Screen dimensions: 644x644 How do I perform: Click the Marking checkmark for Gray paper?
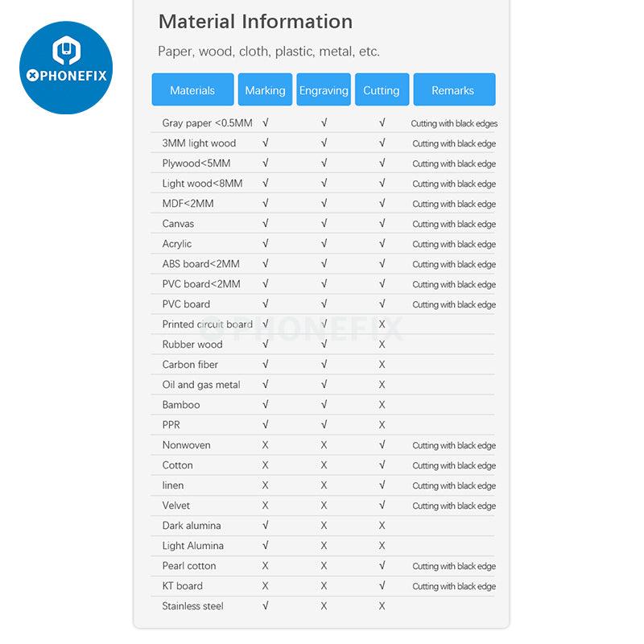pos(266,123)
